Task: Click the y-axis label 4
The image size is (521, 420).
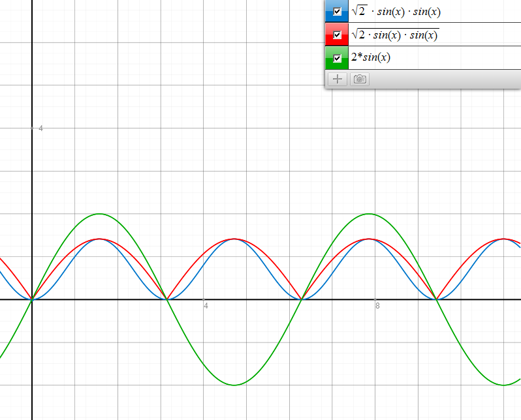Action: click(40, 129)
